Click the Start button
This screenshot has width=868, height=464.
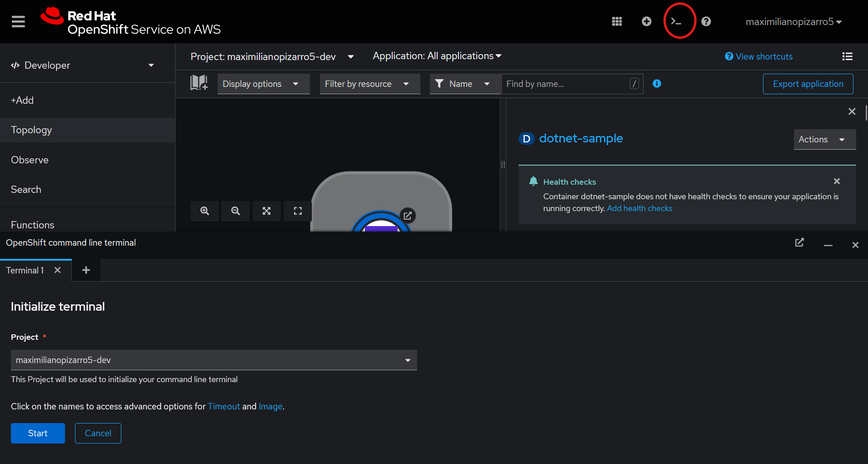point(38,433)
